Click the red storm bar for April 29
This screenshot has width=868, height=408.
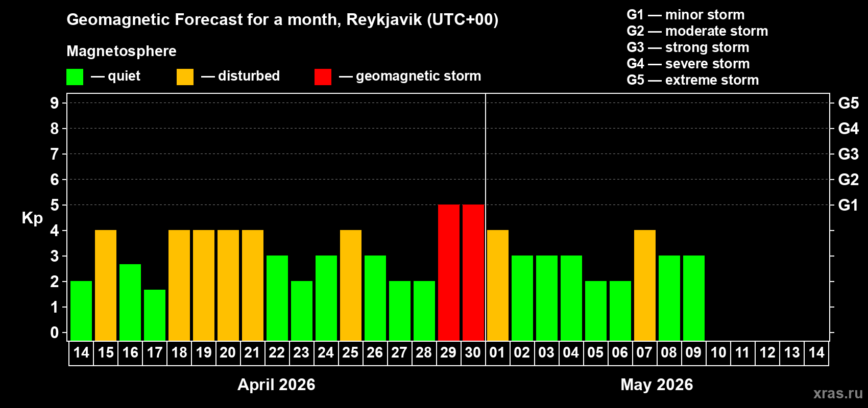(449, 272)
